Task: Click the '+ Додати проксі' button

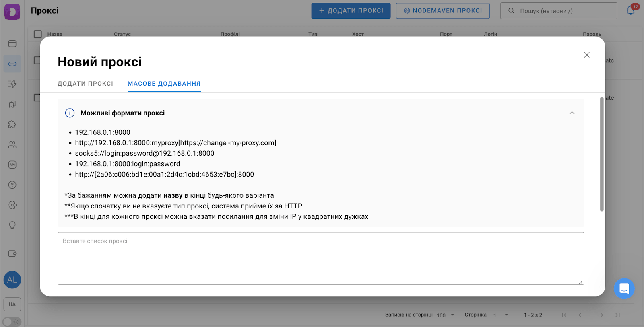Action: tap(351, 11)
